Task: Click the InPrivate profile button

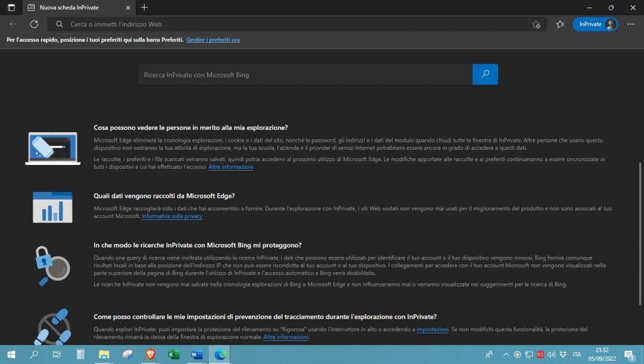Action: pyautogui.click(x=594, y=25)
